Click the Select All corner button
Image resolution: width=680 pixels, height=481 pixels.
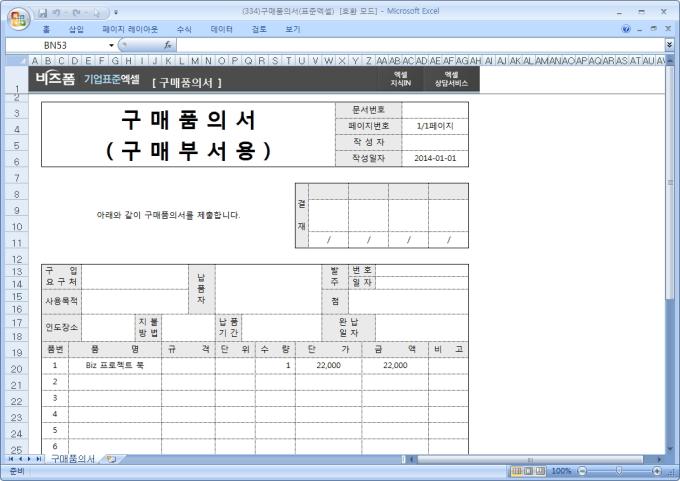(16, 60)
